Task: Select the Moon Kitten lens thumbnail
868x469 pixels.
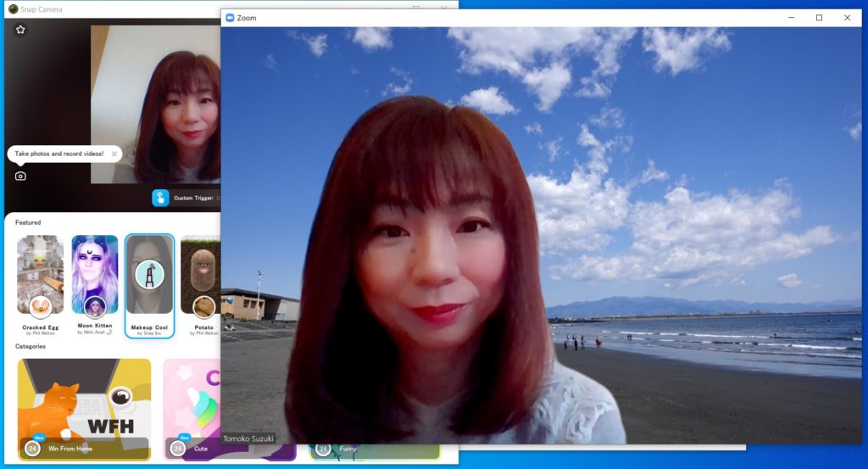Action: (x=95, y=275)
